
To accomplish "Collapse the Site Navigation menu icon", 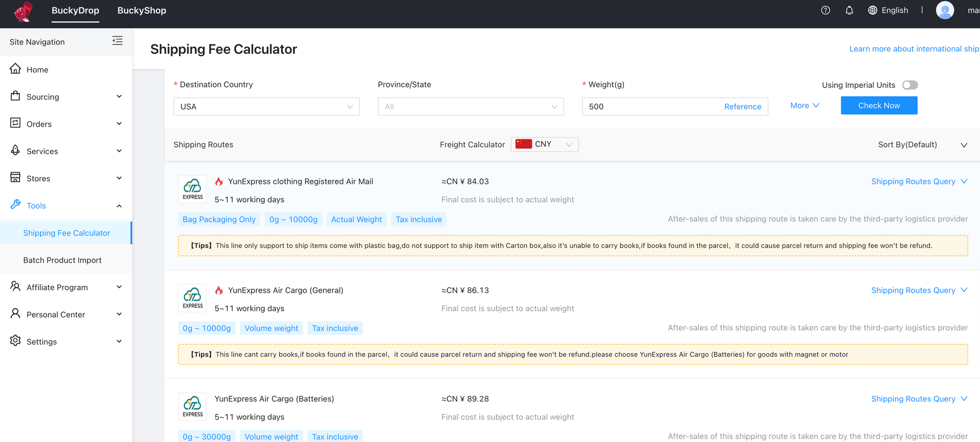I will (x=117, y=41).
